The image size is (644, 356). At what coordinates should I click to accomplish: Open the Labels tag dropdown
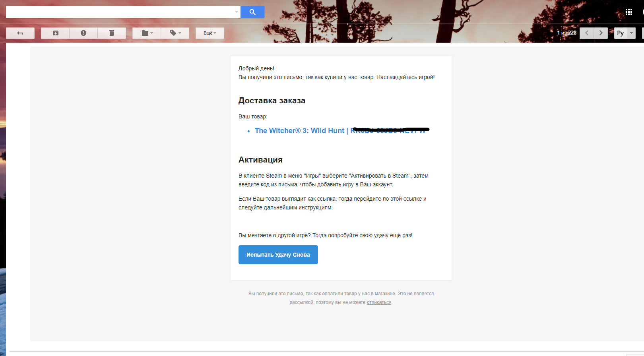175,33
